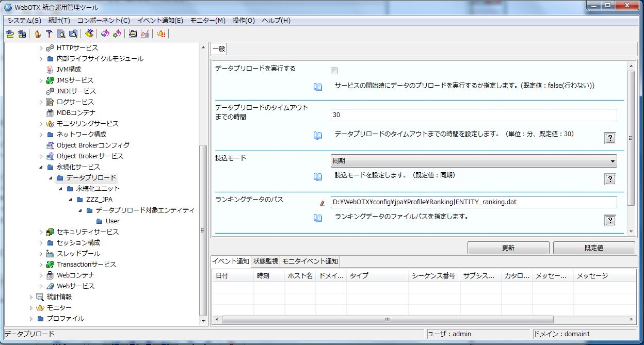Collapse the 永続化サービス tree node
This screenshot has width=644, height=345.
tap(41, 167)
